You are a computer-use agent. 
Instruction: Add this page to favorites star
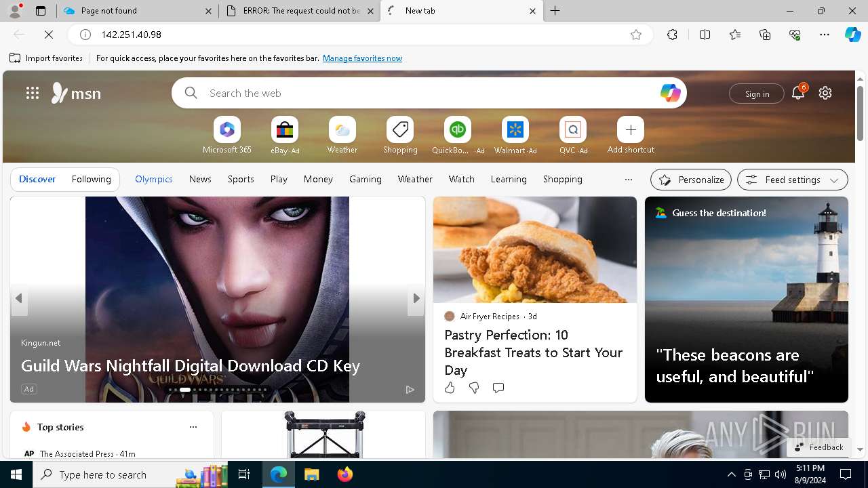click(x=636, y=35)
